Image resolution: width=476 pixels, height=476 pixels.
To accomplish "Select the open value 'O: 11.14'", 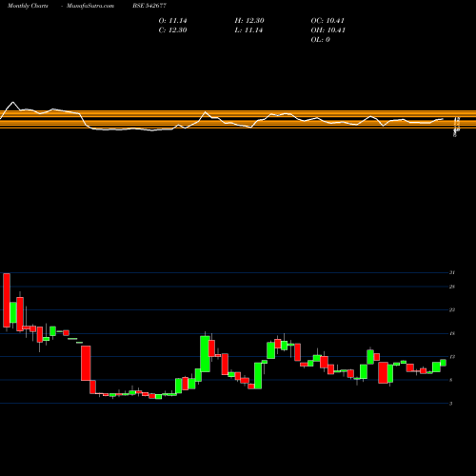I will point(172,21).
